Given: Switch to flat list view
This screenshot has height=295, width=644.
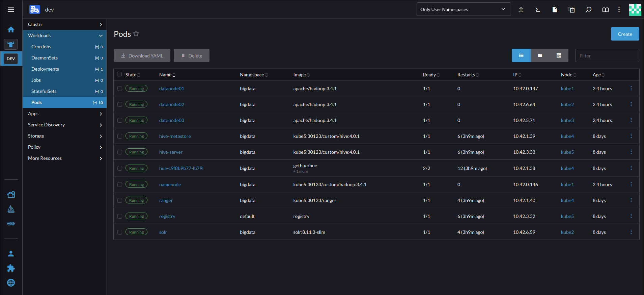Looking at the screenshot, I should point(521,55).
